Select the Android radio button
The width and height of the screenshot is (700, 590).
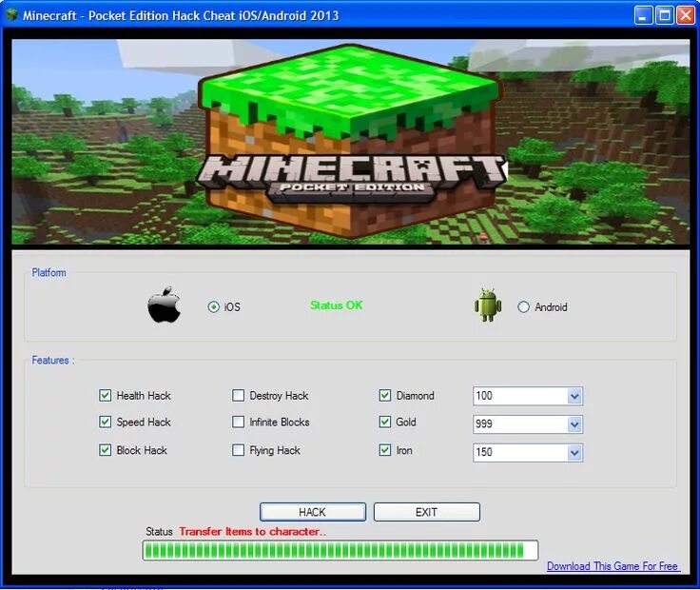[523, 306]
